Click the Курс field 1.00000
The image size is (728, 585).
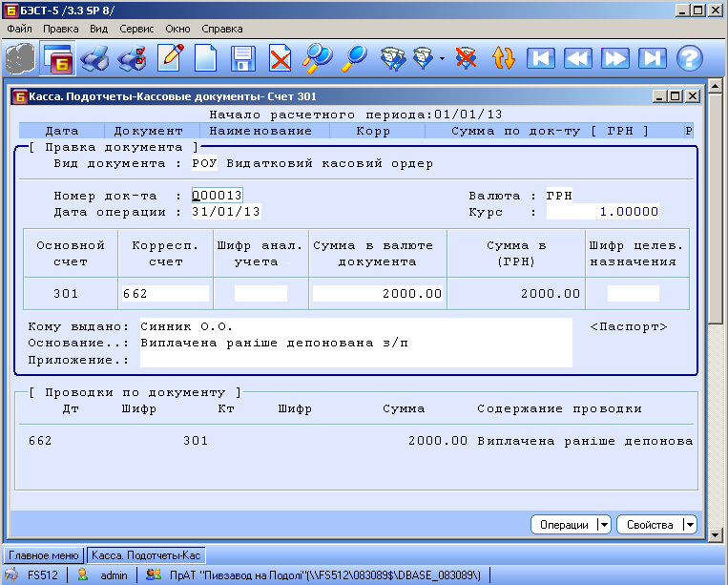pyautogui.click(x=603, y=212)
